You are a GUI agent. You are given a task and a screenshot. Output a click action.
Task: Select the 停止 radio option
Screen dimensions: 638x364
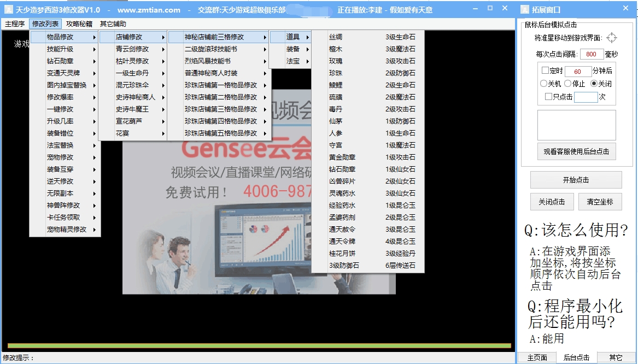tap(567, 84)
